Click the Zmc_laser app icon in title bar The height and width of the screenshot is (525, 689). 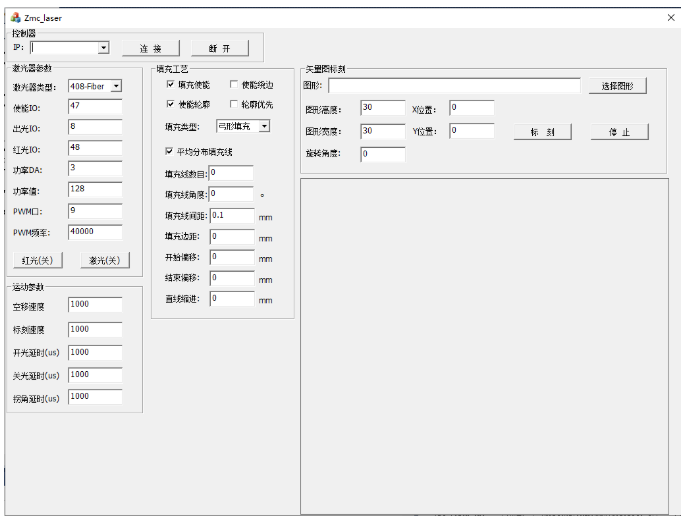pyautogui.click(x=16, y=18)
